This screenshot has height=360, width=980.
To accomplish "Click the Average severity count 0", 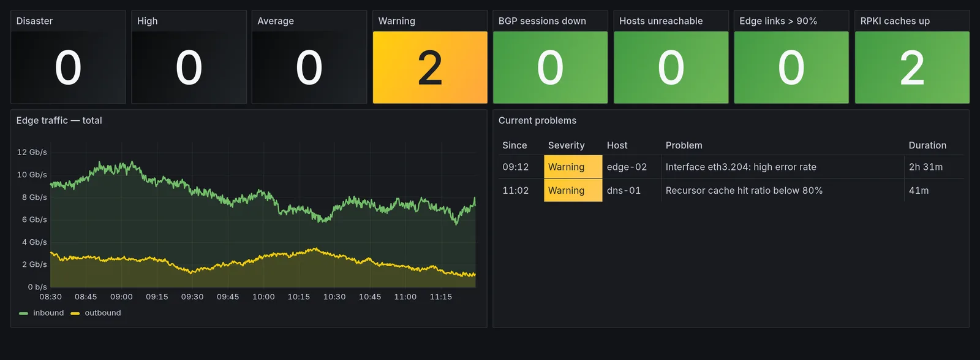I will tap(309, 67).
